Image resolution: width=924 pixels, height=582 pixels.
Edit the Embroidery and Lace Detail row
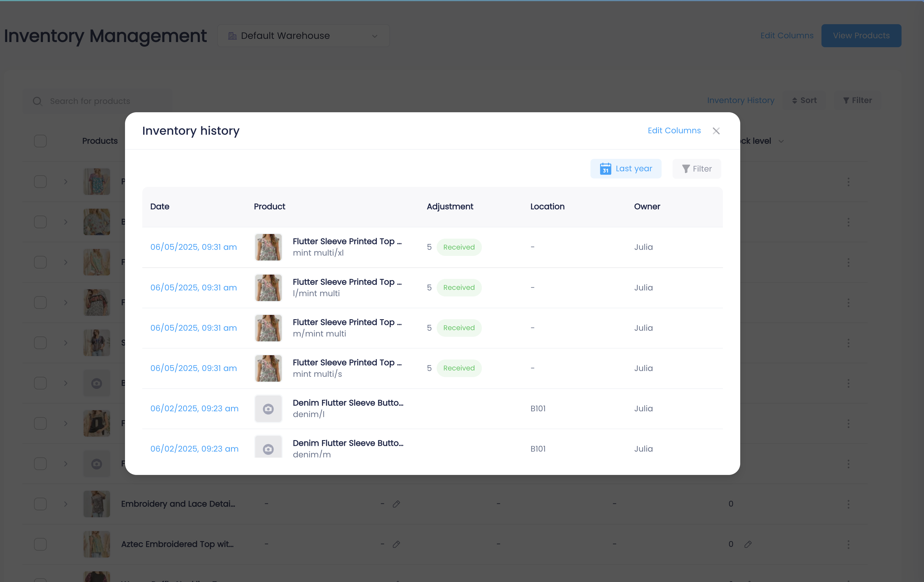coord(397,504)
